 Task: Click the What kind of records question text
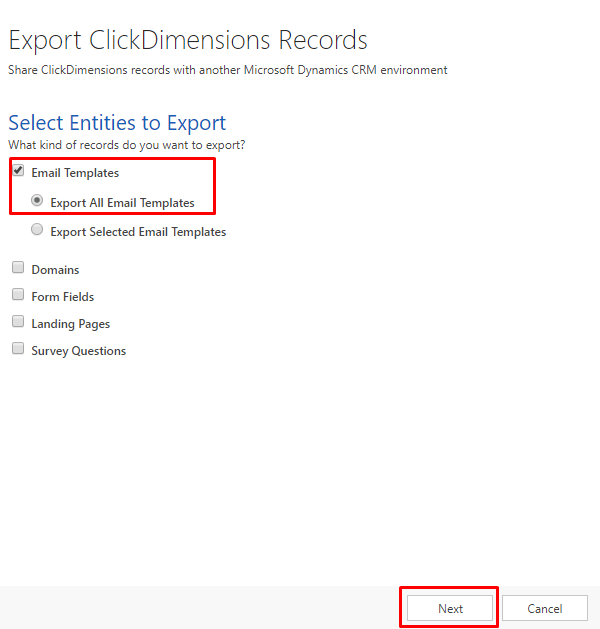[126, 145]
